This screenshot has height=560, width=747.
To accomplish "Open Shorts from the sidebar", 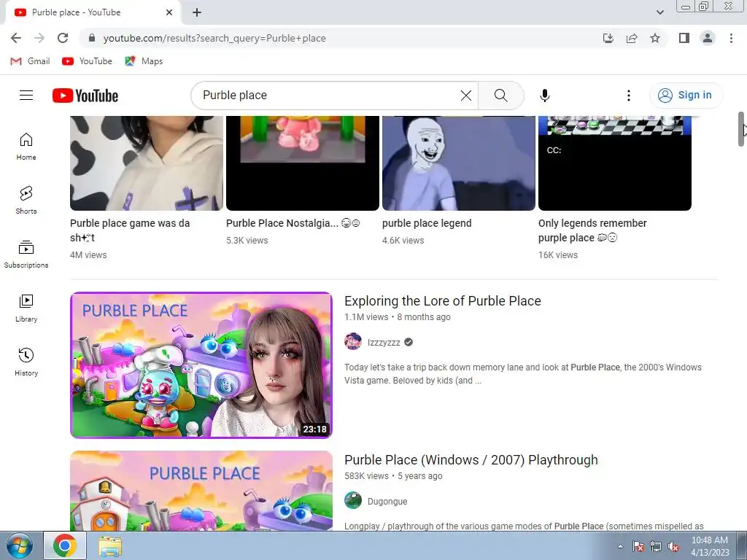I will 26,201.
